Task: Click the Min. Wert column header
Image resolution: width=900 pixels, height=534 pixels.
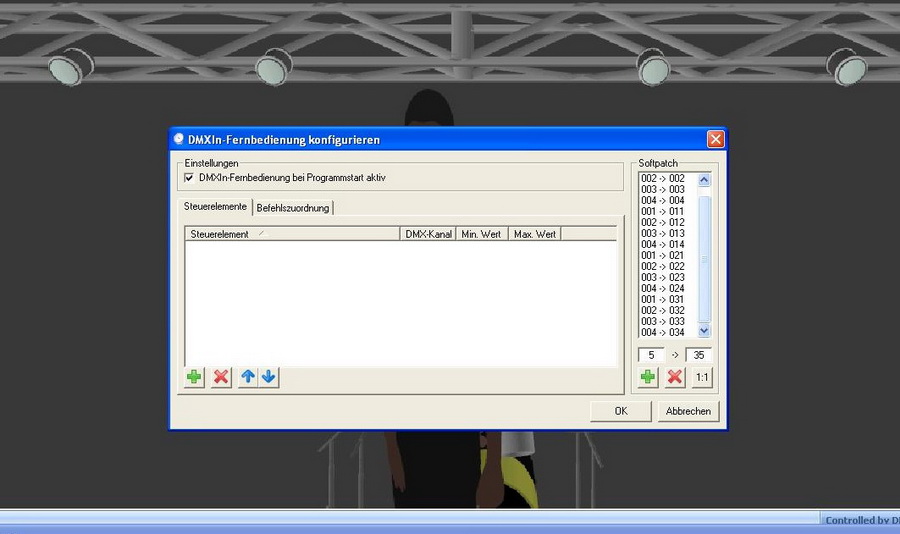Action: [481, 234]
